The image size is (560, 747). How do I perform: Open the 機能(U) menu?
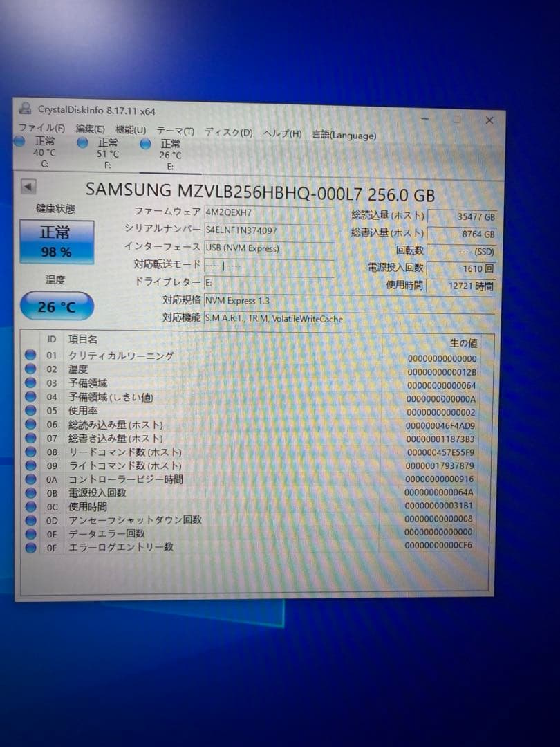tap(131, 129)
